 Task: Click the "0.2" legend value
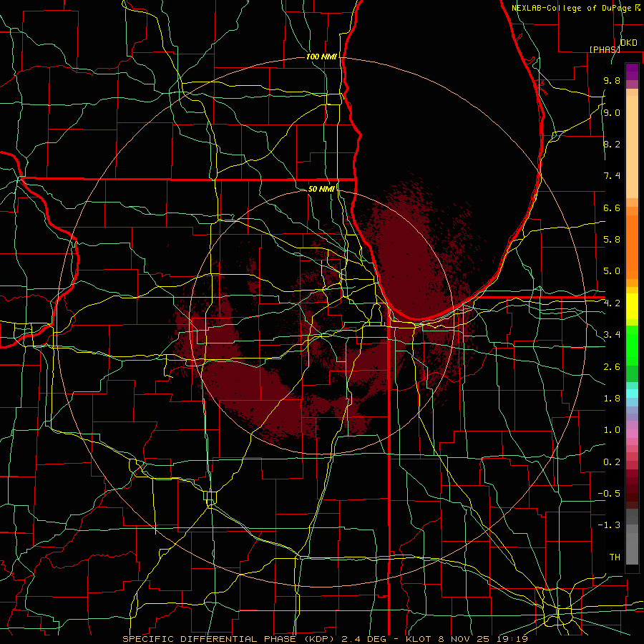pos(612,462)
